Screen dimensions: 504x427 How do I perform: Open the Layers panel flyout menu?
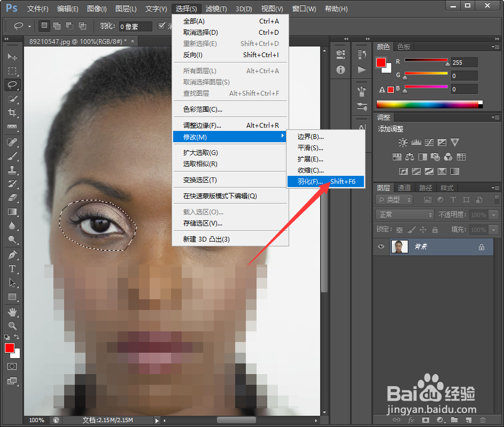click(495, 188)
